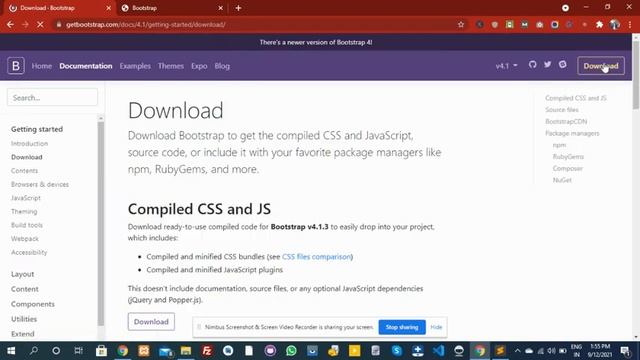Expand Components section in sidebar
Screen dimensions: 640x360
33,304
